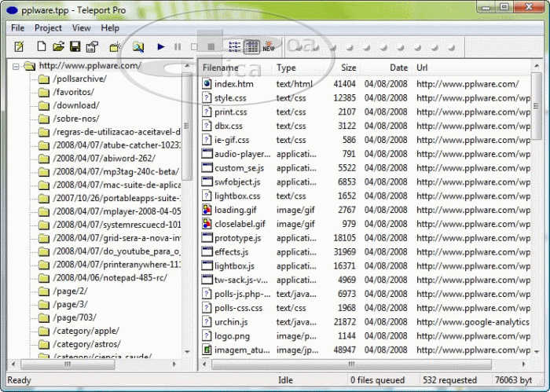550x392 pixels.
Task: Open the Project menu
Action: [x=48, y=27]
